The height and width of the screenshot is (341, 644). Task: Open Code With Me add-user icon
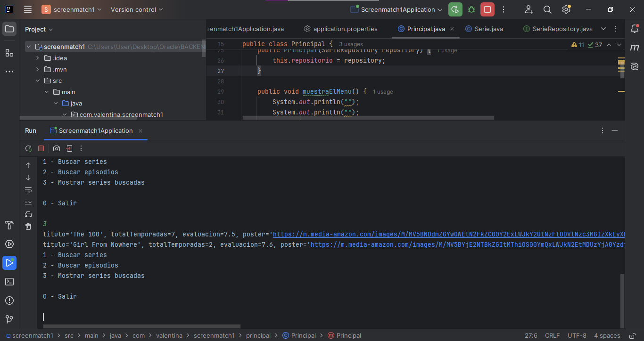point(528,9)
